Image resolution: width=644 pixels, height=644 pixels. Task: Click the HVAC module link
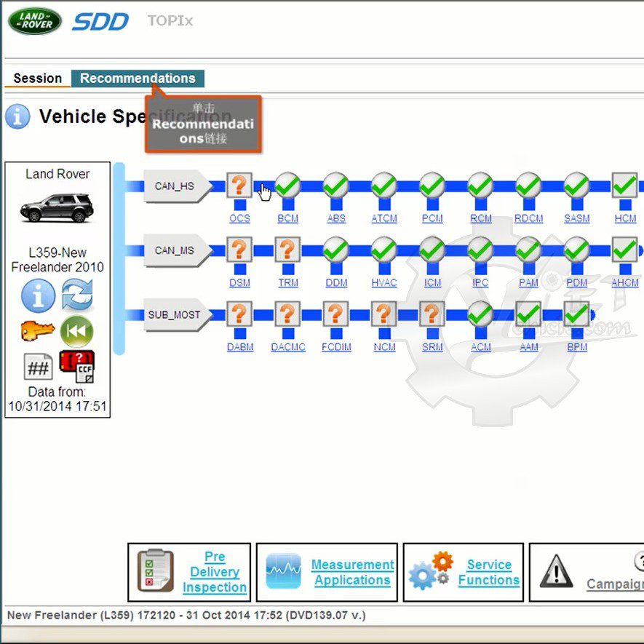tap(384, 282)
